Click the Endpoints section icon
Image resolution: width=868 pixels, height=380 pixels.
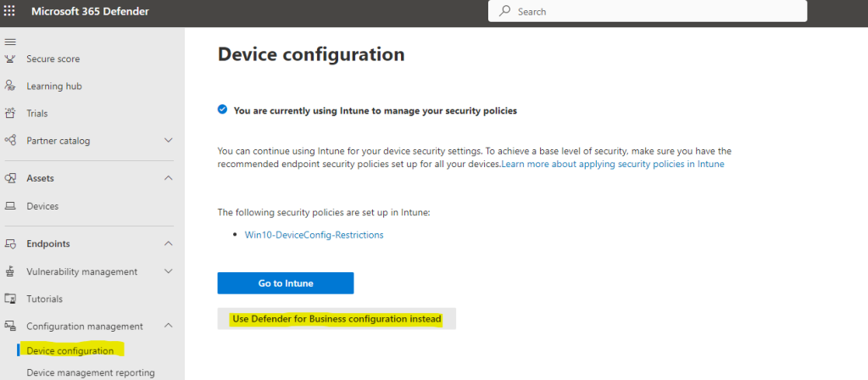(10, 243)
